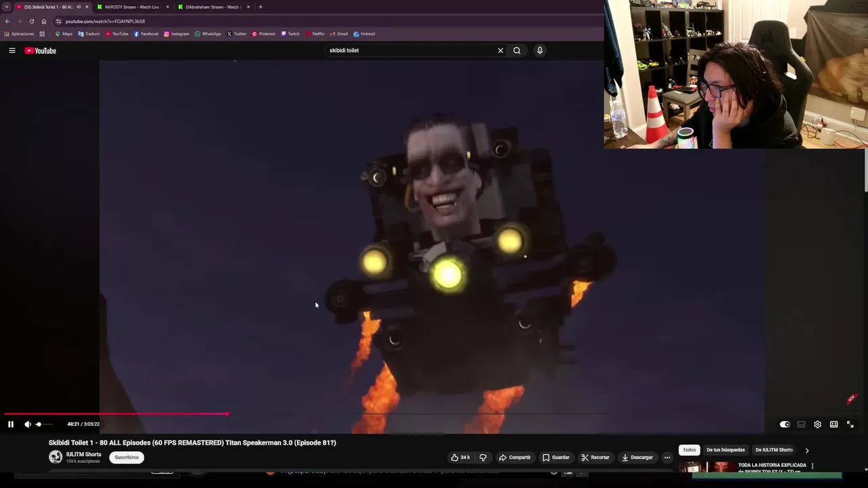Clear the 'skibidi toilet' search text
Screen dimensions: 868x488
500,50
